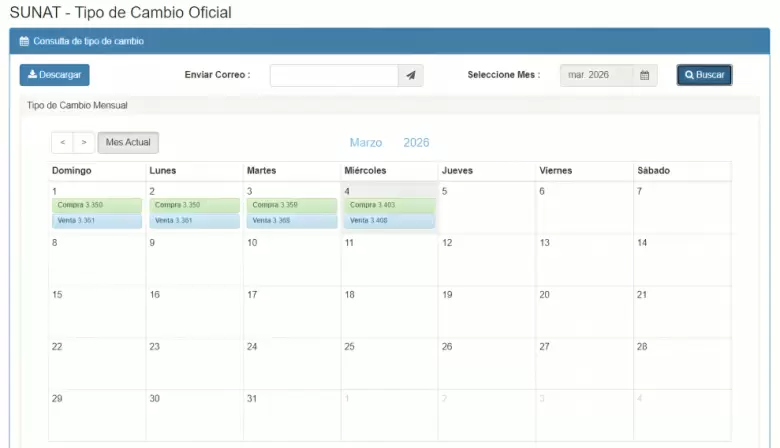The width and height of the screenshot is (780, 448).
Task: Go to next month with right arrow
Action: (x=84, y=143)
